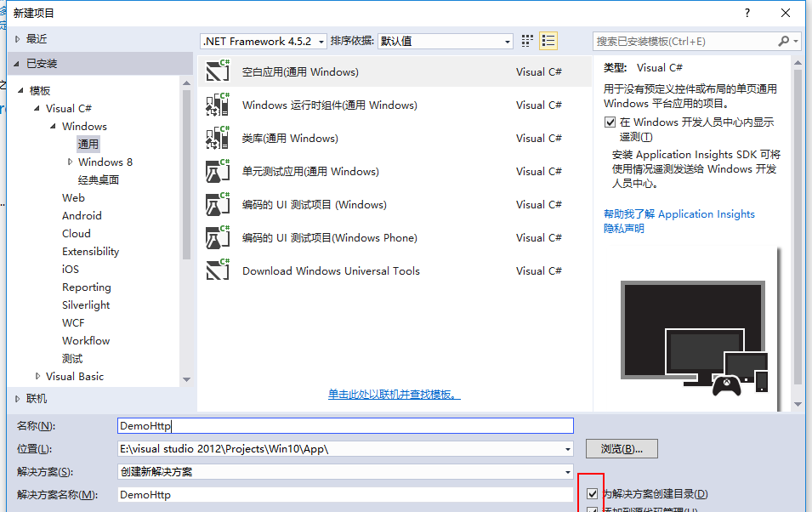
Task: Expand the Visual Basic tree node
Action: coord(37,376)
